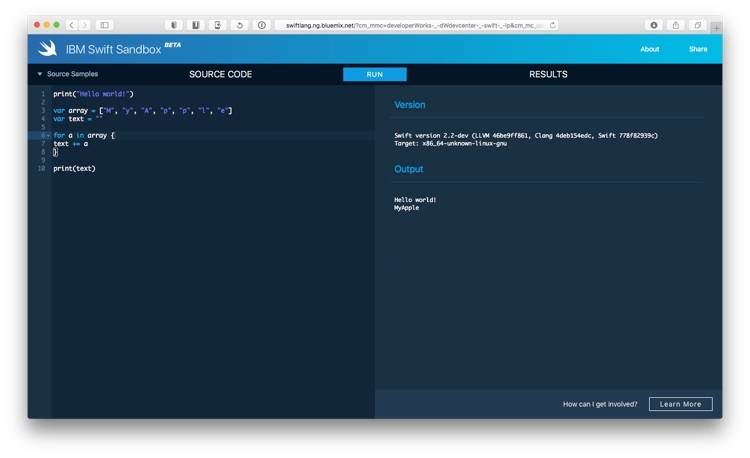The width and height of the screenshot is (750, 458).
Task: Click the MyApple output line
Action: click(x=406, y=208)
